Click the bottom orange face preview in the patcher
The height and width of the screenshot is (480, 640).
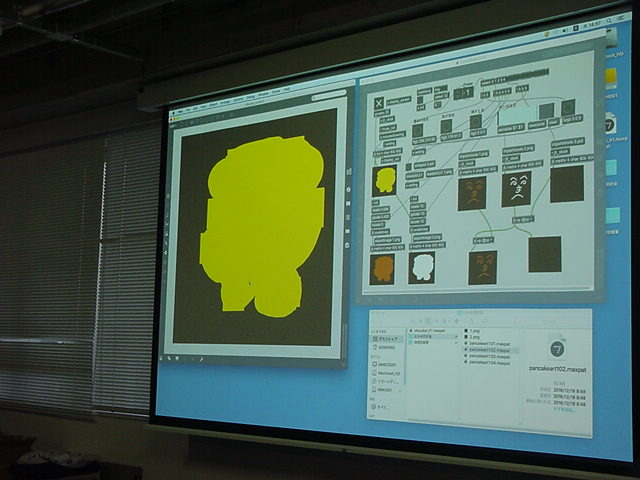[x=483, y=267]
